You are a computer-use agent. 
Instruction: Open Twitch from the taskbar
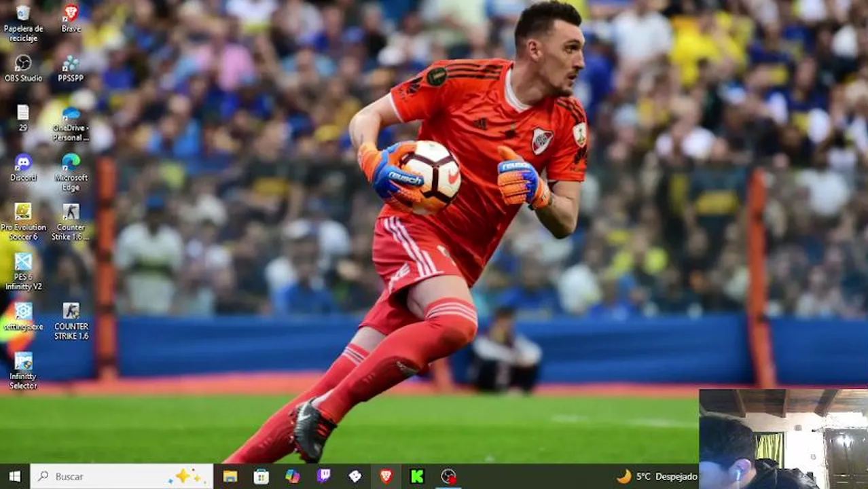(324, 476)
